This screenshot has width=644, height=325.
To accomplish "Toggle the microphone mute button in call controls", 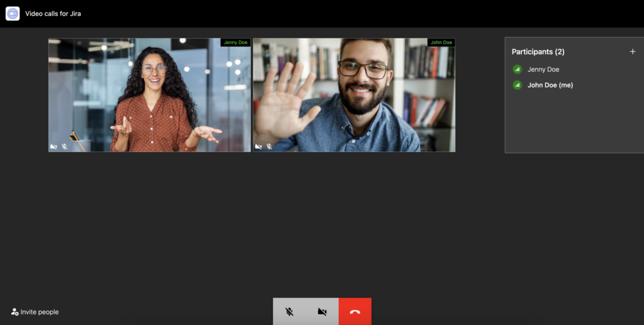I will pyautogui.click(x=289, y=311).
